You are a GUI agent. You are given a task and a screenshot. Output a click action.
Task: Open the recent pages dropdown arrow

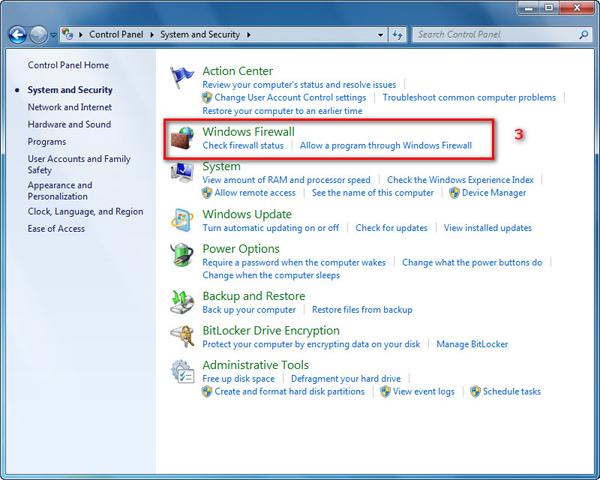(53, 35)
